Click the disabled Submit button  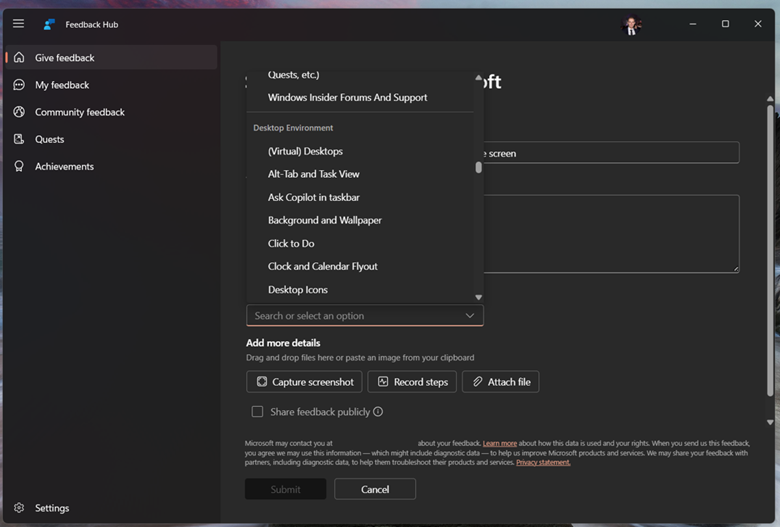(286, 489)
